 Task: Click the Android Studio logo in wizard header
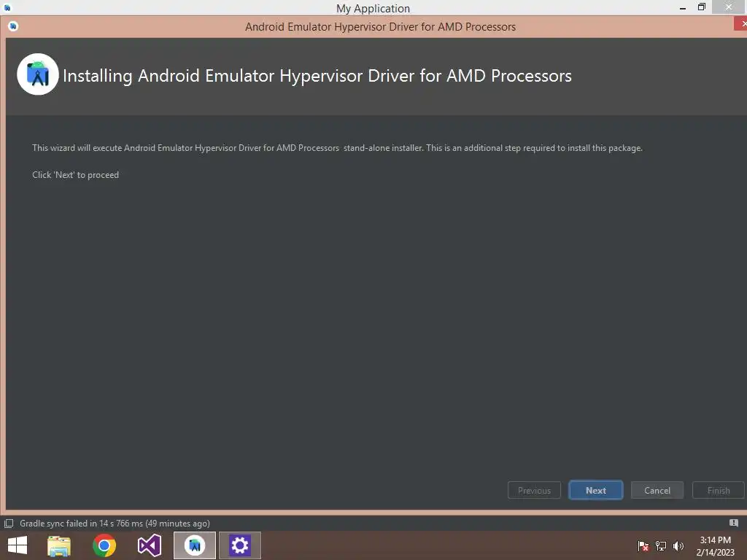coord(38,74)
